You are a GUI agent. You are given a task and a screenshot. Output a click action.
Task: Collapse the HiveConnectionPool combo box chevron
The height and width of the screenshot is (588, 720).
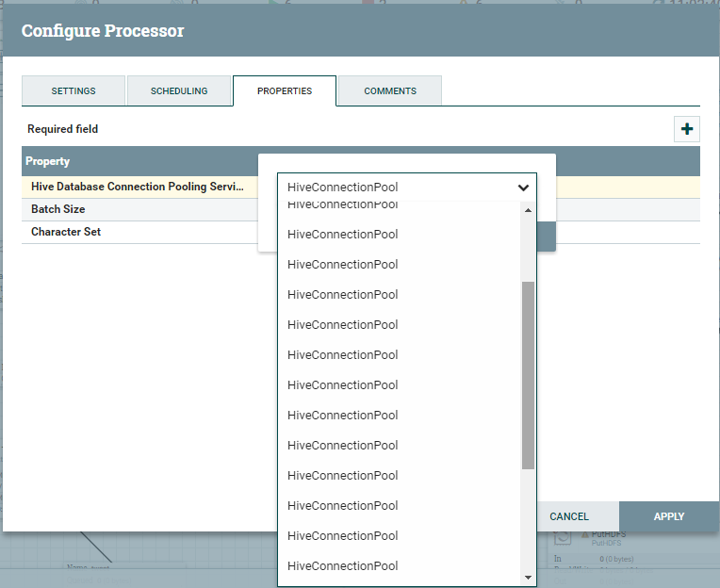pos(523,188)
